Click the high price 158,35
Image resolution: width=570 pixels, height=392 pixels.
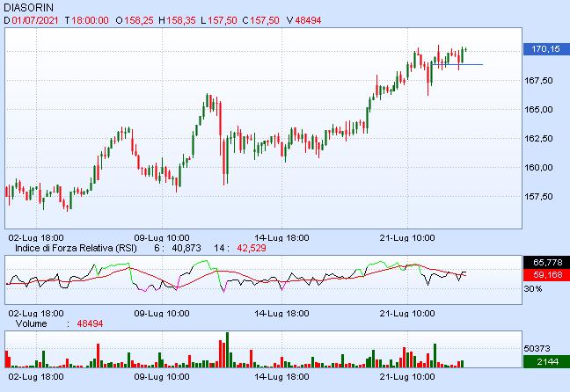pyautogui.click(x=180, y=20)
